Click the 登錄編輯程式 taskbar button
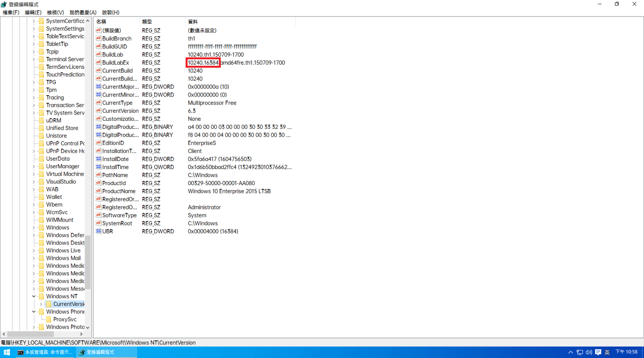 (x=106, y=352)
